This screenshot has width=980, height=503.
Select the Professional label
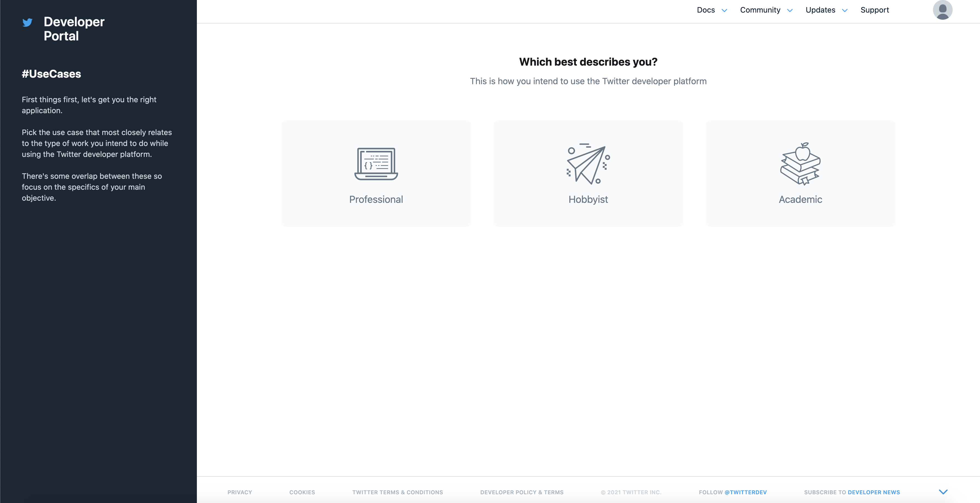pos(376,199)
